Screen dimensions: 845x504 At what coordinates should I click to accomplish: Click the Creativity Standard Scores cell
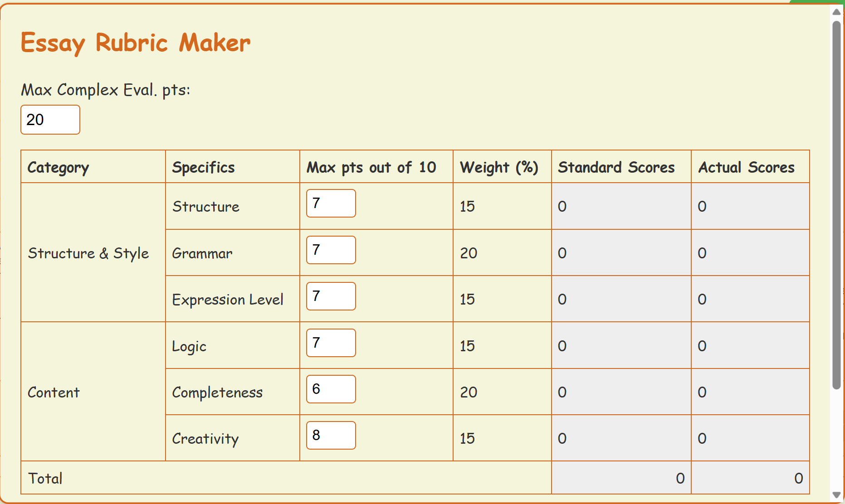point(621,438)
